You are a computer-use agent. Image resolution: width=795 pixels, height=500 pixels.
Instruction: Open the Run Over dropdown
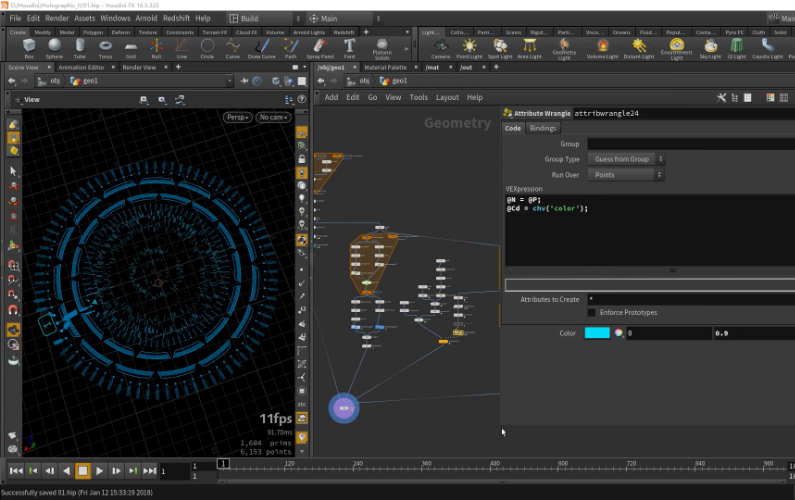(627, 175)
